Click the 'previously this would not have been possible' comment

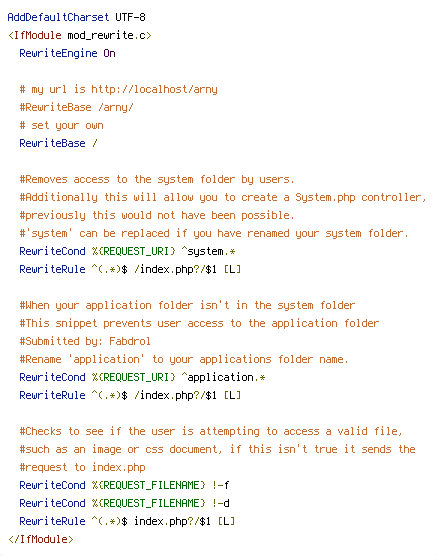157,215
